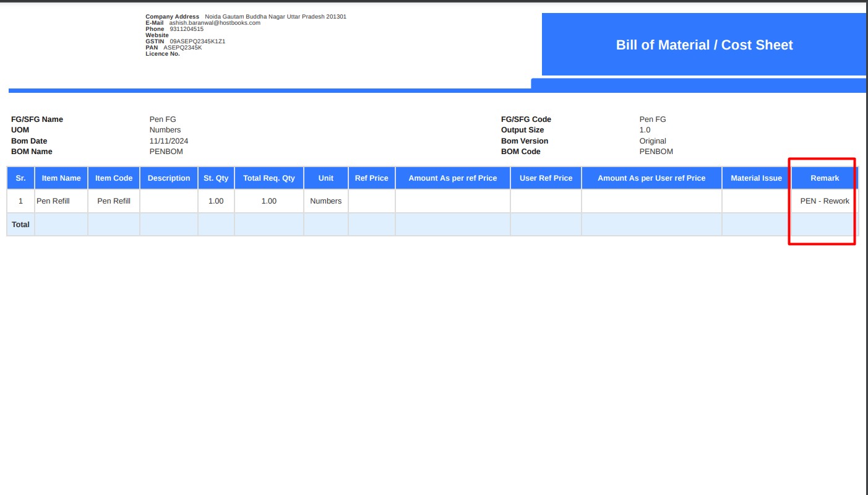Select the email ashish.baranwal@hostbooks.com
Screen dimensions: 868x495
click(x=215, y=23)
